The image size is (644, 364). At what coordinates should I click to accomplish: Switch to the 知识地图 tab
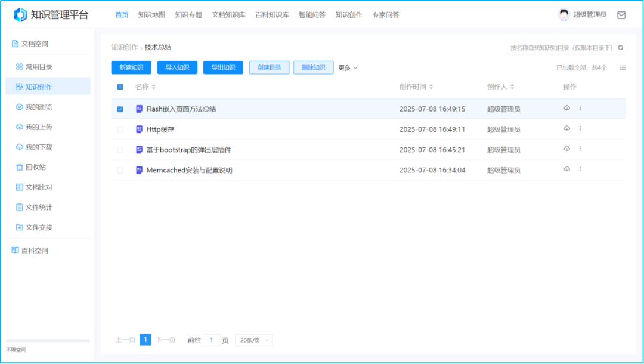(150, 14)
